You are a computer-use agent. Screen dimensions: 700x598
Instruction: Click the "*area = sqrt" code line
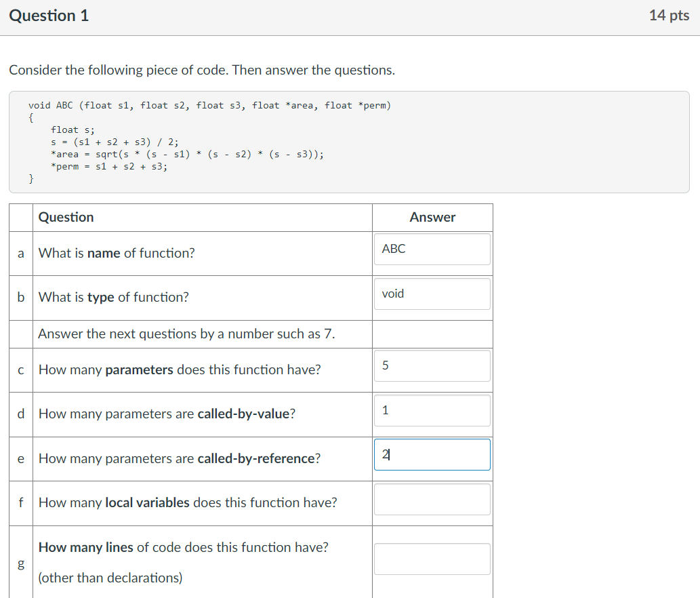[x=187, y=154]
